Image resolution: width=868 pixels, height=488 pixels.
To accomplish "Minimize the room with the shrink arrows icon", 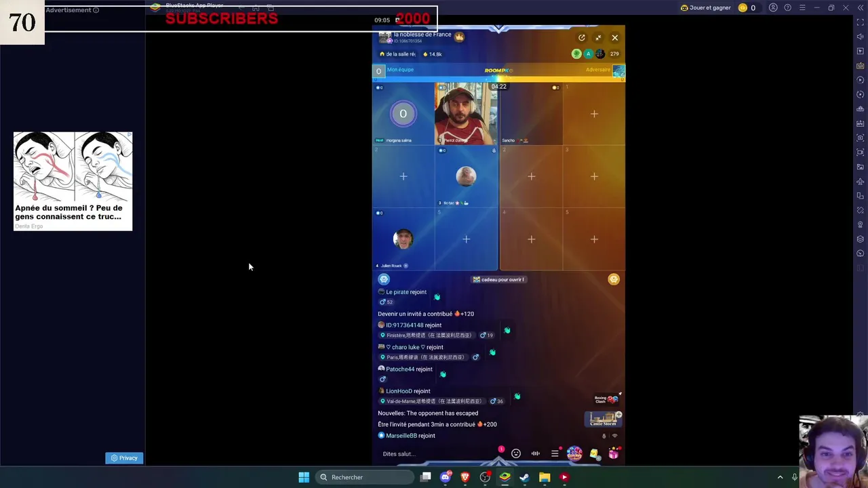I will coord(597,38).
